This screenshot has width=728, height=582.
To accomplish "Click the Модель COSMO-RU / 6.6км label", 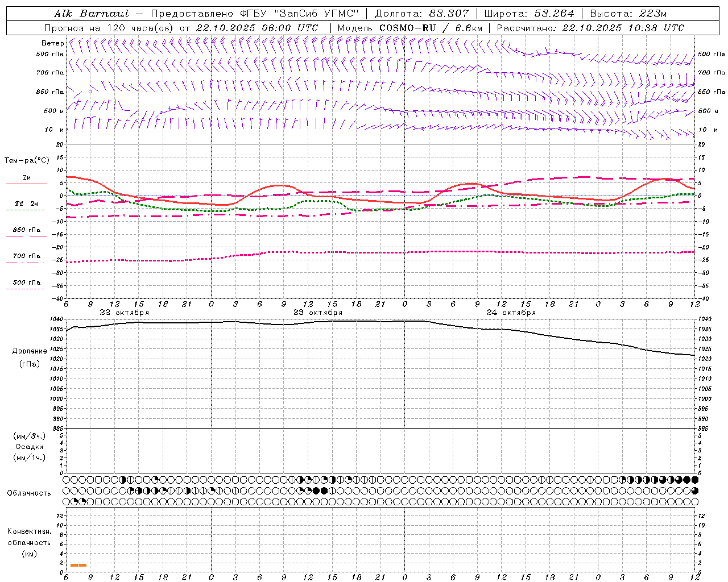I will [409, 28].
